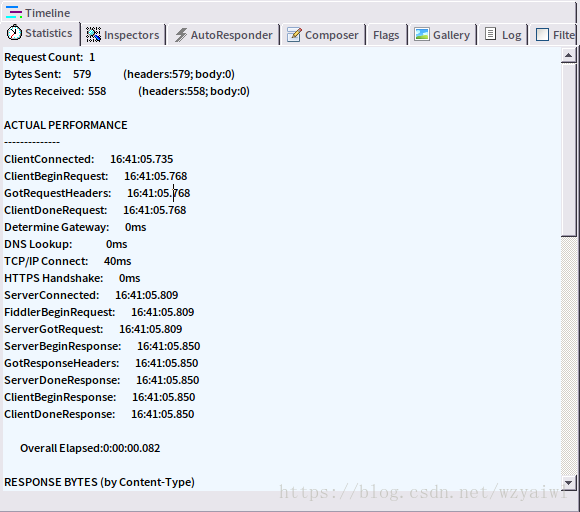Click the vertical scrollbar thumb

point(569,150)
